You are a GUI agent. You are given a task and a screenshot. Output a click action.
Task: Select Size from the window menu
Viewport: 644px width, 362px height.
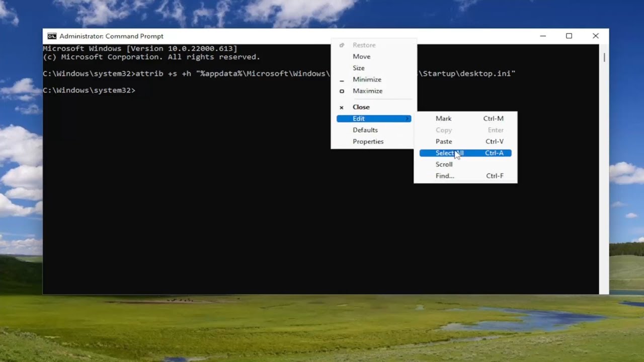coord(374,68)
